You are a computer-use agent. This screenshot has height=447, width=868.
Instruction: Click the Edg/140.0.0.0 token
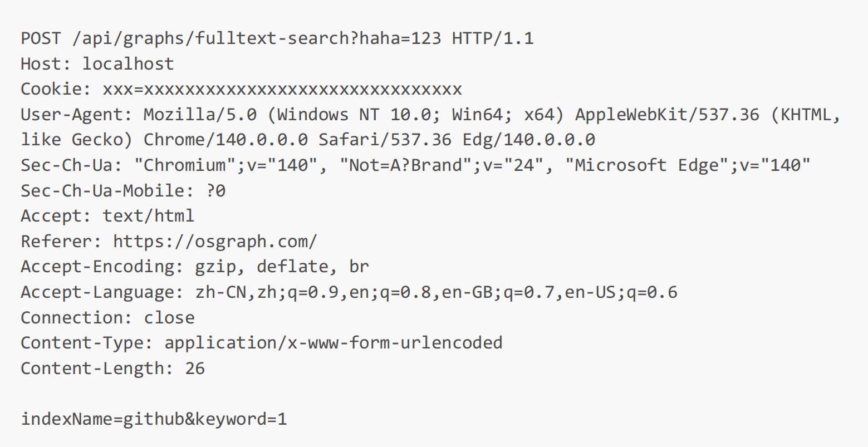point(528,140)
